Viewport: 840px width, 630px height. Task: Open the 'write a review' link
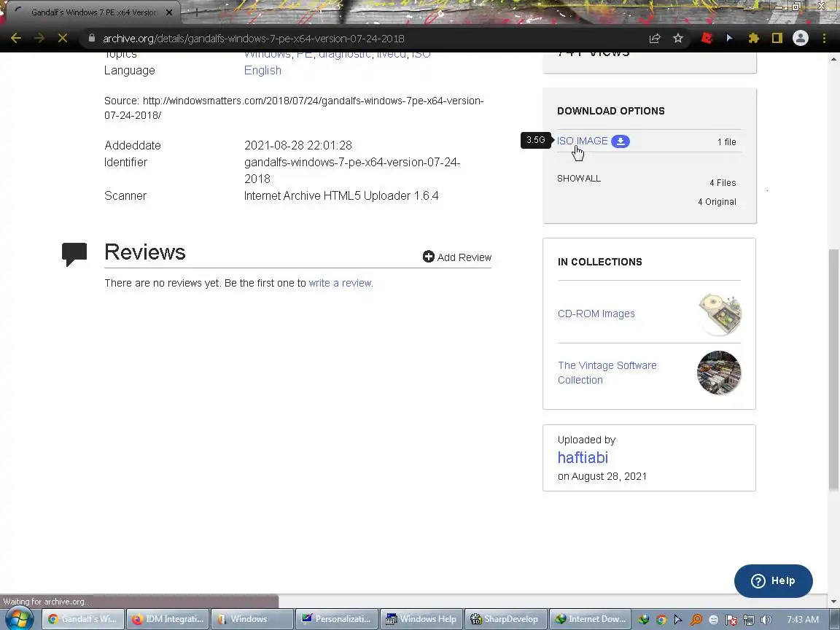340,283
